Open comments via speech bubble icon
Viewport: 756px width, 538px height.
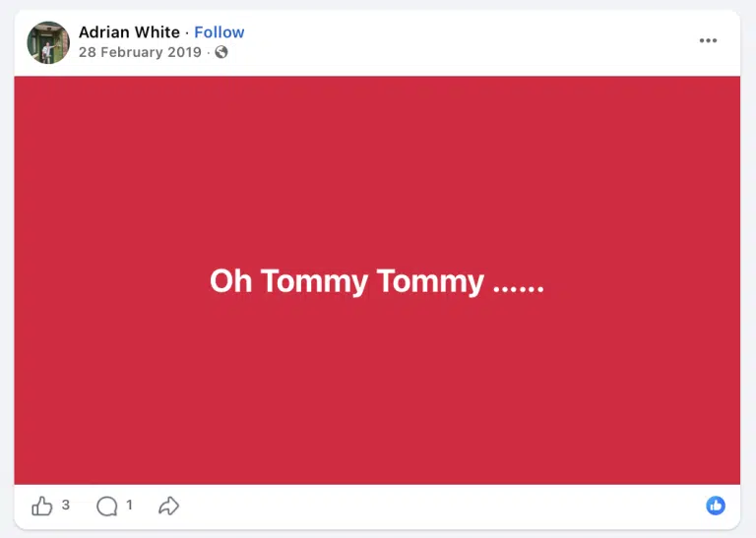point(107,507)
